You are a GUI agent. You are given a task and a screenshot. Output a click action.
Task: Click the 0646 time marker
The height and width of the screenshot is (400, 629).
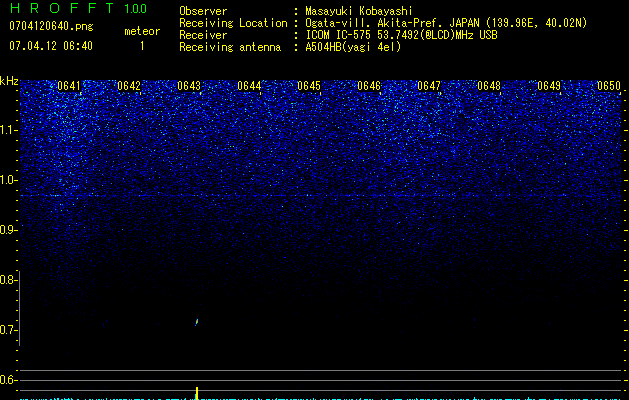(369, 86)
